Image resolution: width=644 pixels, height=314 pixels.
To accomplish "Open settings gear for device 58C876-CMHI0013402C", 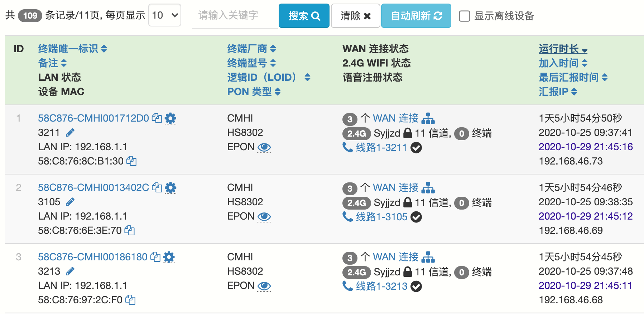I will tap(170, 187).
